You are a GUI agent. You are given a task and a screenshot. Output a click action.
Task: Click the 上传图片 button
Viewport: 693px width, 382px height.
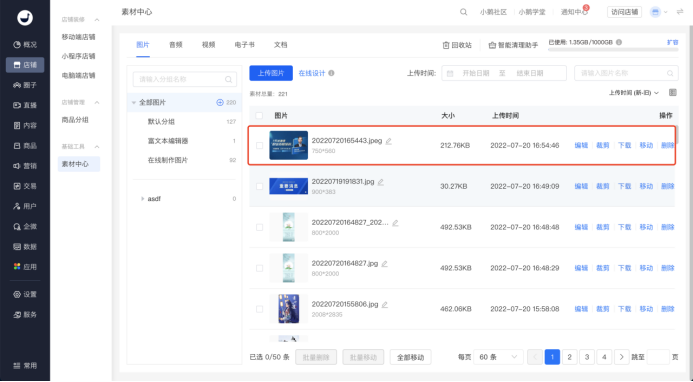pos(271,73)
